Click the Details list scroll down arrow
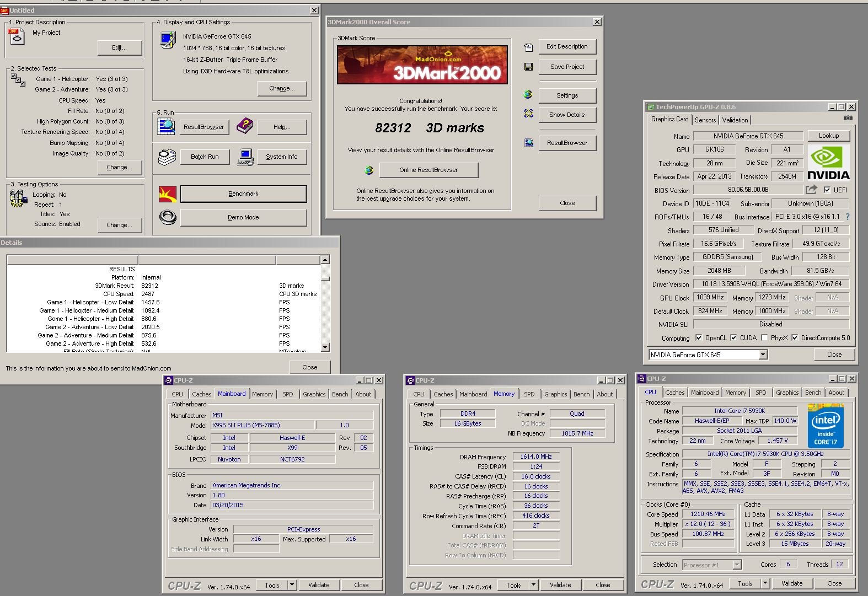The width and height of the screenshot is (868, 596). 325,347
